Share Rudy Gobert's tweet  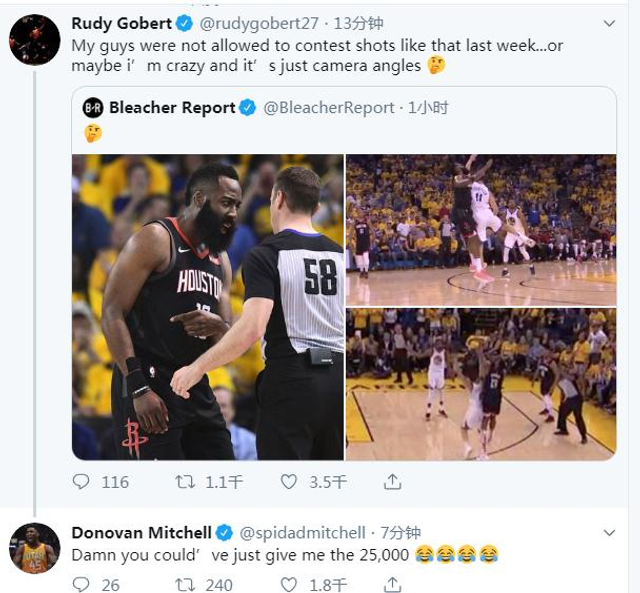(393, 482)
